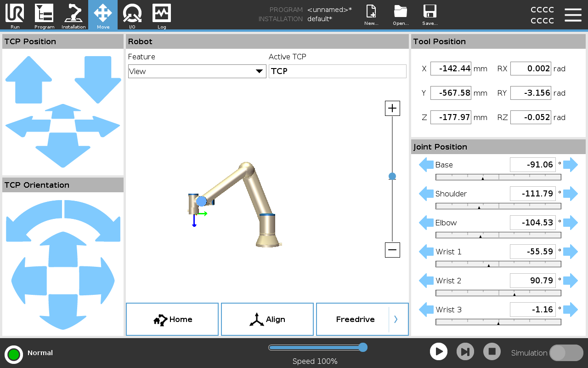Toggle the Simulation switch
This screenshot has width=588, height=368.
pyautogui.click(x=566, y=353)
